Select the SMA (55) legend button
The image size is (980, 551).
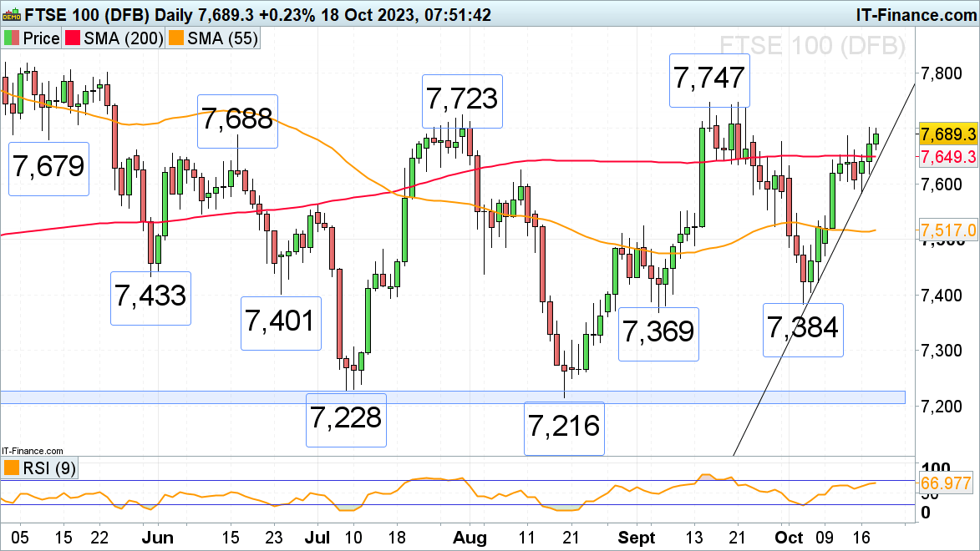click(x=212, y=38)
